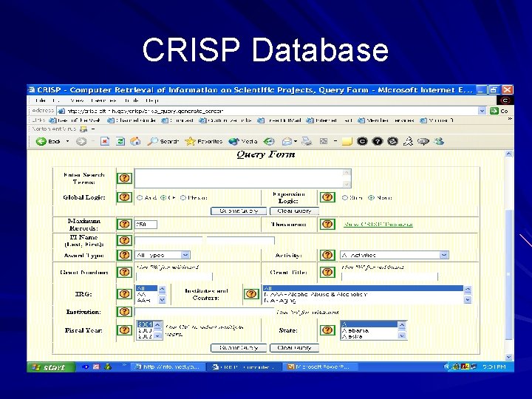Open the Tools menu
532x399 pixels.
coord(132,100)
